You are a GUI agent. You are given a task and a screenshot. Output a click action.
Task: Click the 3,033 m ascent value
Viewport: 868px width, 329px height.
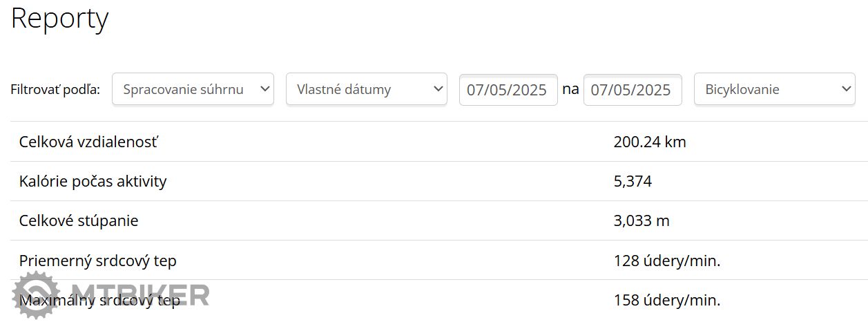[641, 221]
